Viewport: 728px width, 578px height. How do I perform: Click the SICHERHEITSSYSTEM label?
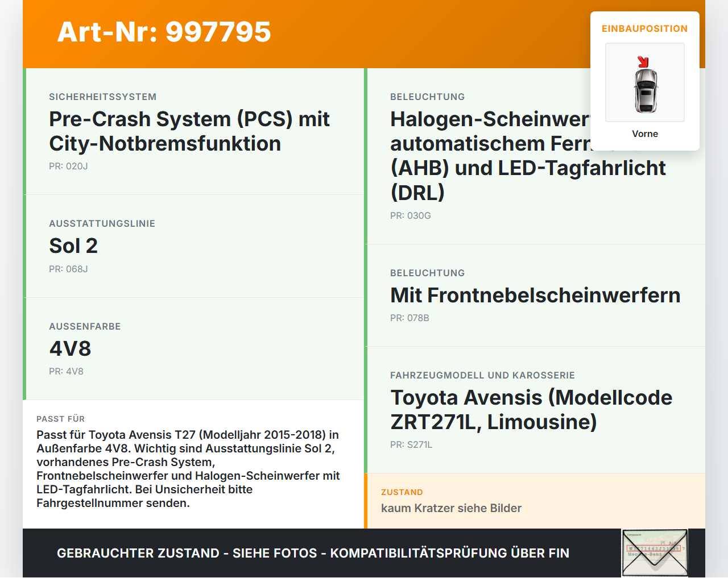click(103, 97)
